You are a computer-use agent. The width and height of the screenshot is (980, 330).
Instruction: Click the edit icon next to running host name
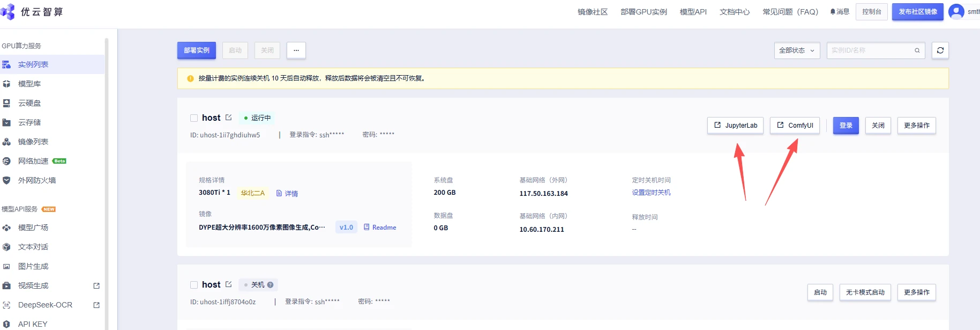click(229, 118)
